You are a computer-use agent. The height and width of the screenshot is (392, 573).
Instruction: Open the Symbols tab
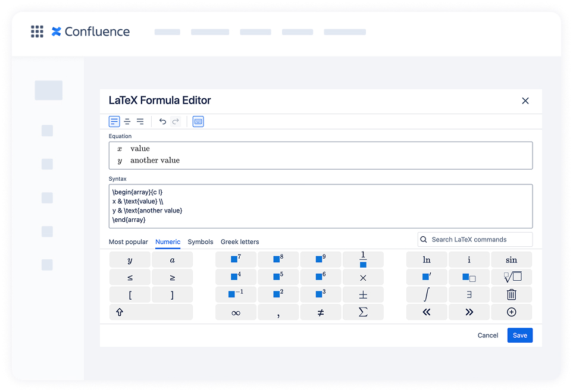[x=201, y=242]
